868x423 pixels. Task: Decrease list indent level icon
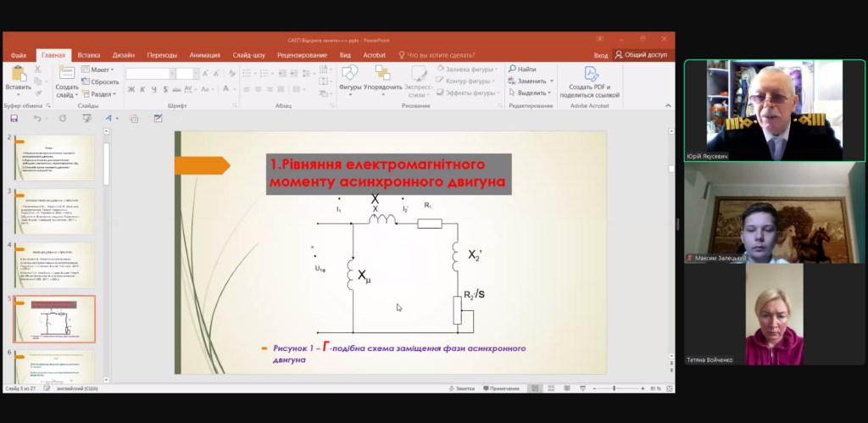pyautogui.click(x=281, y=73)
